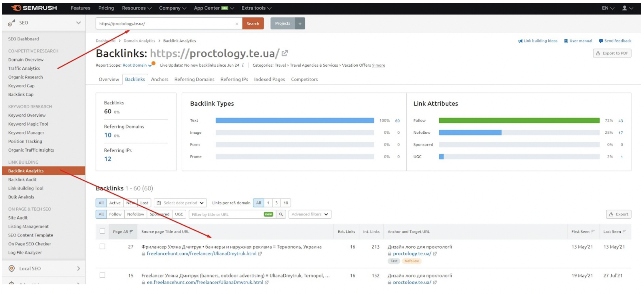Switch to the Referring IPs tab
This screenshot has width=644, height=294.
pyautogui.click(x=234, y=79)
